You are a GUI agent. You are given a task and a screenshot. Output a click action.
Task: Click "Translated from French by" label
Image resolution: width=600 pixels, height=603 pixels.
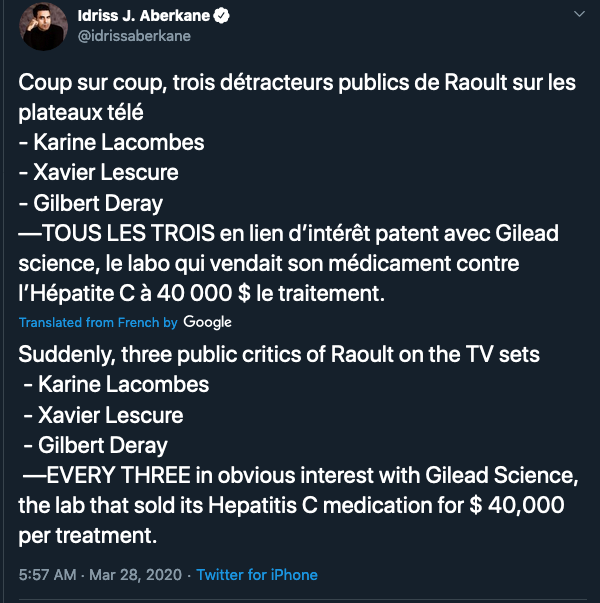point(98,323)
